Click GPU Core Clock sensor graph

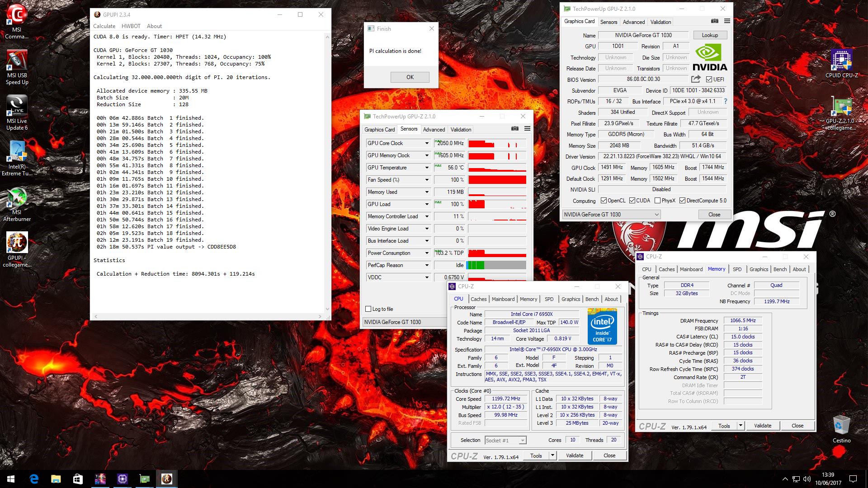click(497, 143)
